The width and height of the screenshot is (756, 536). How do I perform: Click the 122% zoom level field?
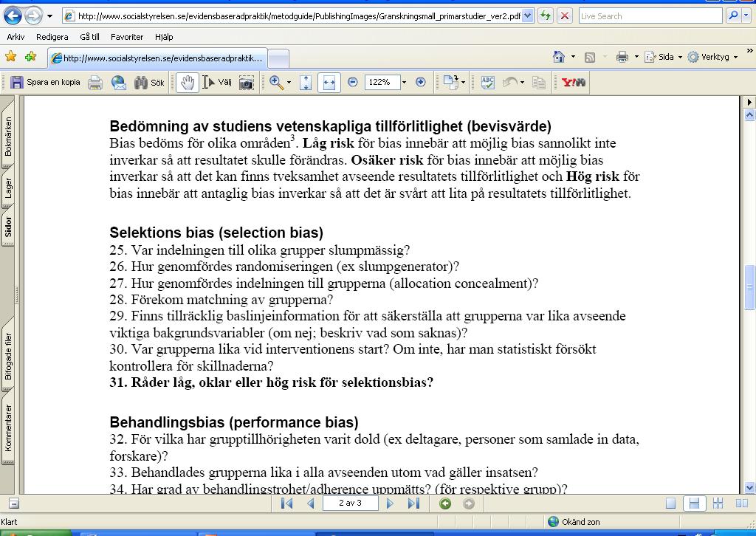[x=382, y=83]
